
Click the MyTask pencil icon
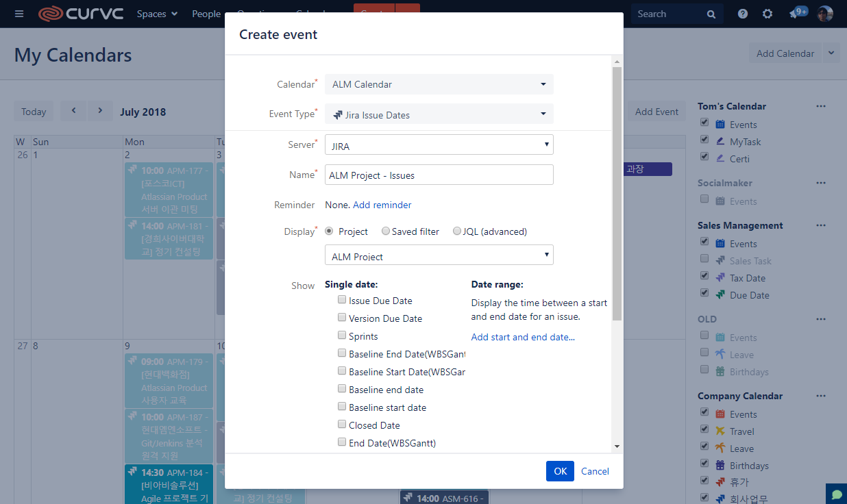tap(720, 141)
